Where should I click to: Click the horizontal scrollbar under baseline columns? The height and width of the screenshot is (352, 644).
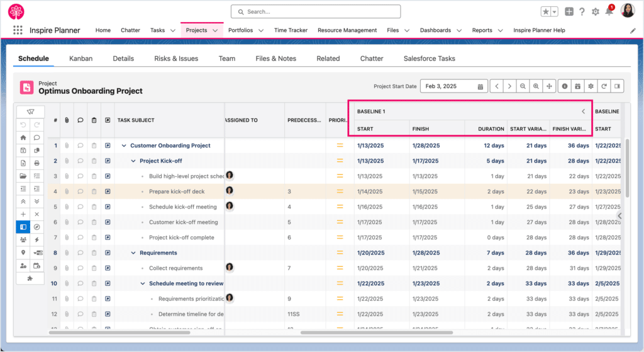point(377,332)
